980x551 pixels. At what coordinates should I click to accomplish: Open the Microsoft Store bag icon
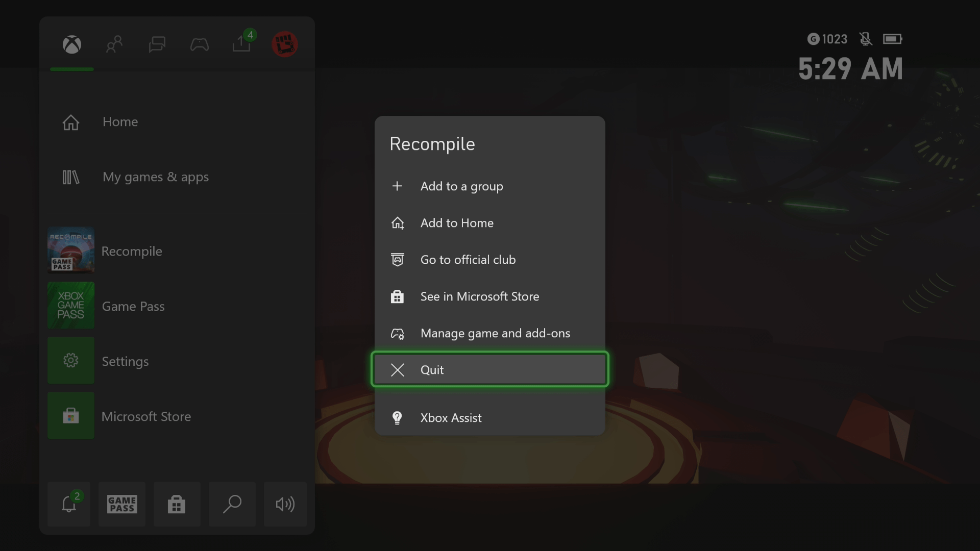click(177, 504)
